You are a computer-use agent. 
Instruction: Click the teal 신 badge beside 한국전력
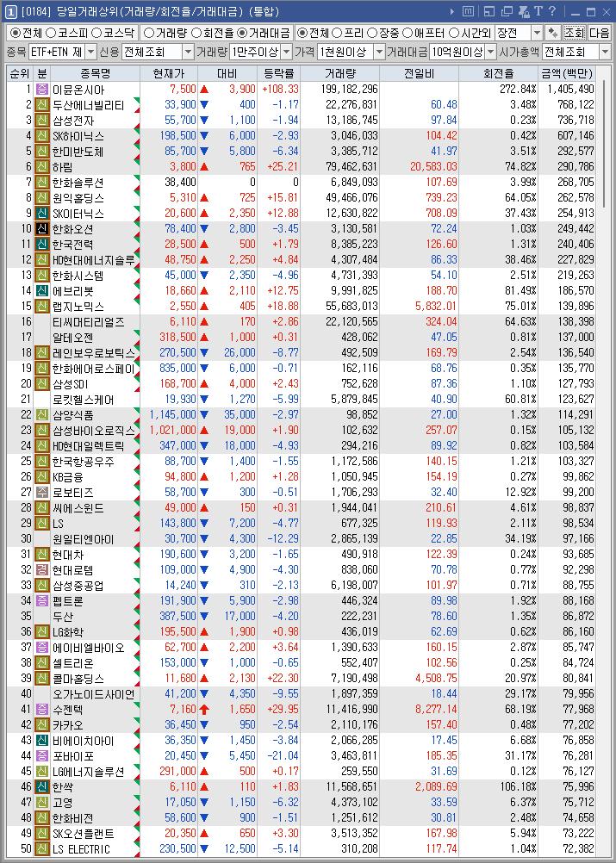pyautogui.click(x=42, y=244)
